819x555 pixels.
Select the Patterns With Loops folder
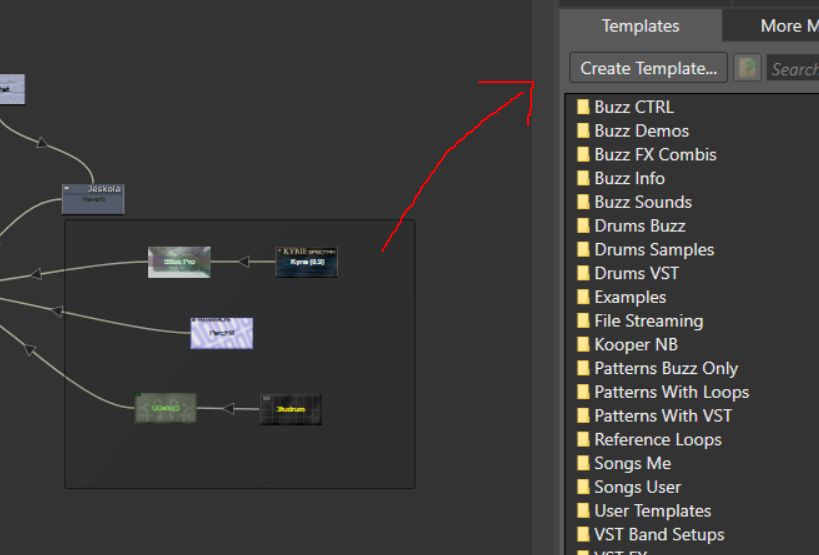point(671,392)
